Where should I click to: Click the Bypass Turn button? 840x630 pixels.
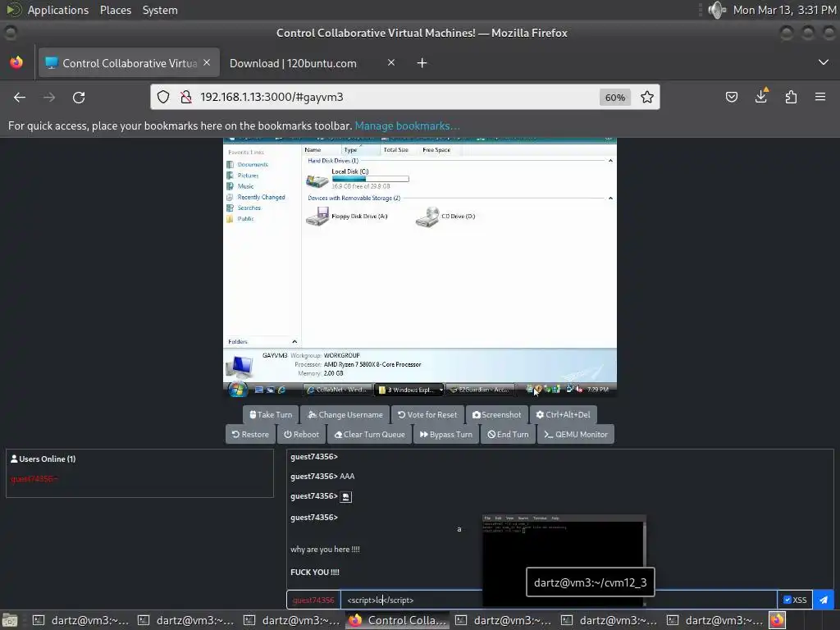pyautogui.click(x=445, y=435)
